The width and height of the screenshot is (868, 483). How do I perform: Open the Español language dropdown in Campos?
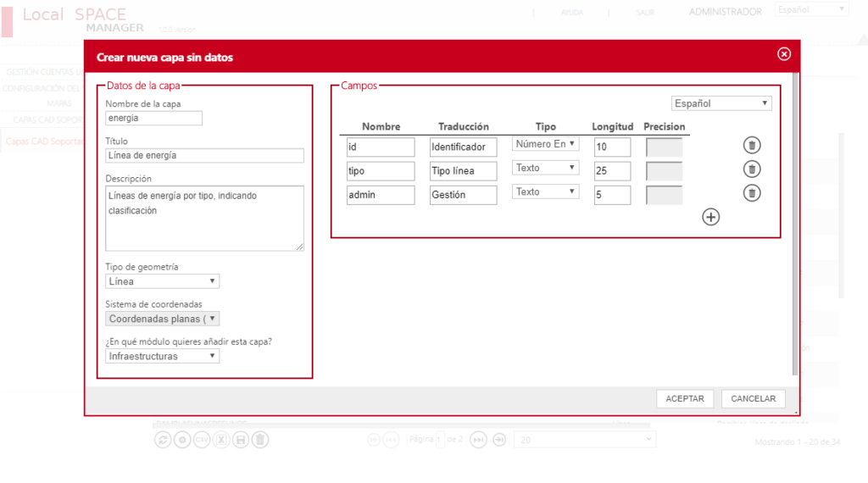(x=721, y=103)
